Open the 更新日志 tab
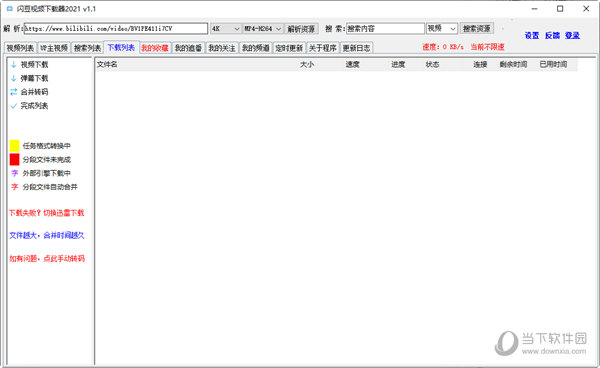Viewport: 600px width, 368px height. click(x=356, y=48)
